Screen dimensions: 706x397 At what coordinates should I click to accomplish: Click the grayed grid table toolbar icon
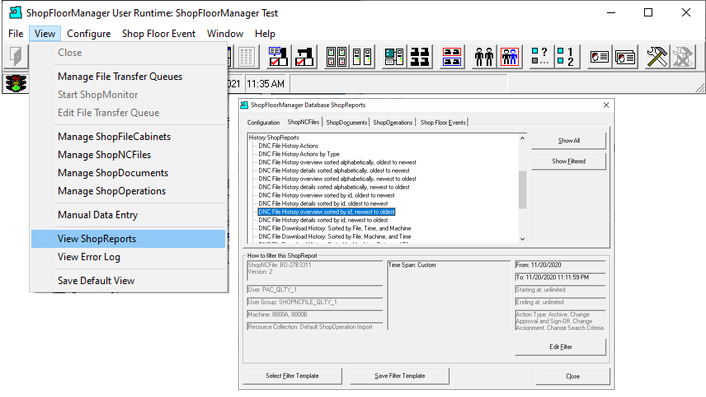pos(246,57)
